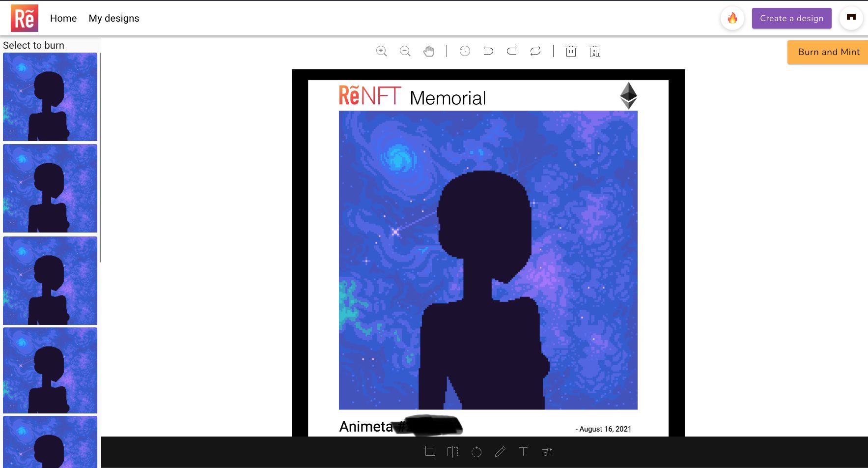Redo the last edit
Screen dimensions: 868x468
point(512,51)
